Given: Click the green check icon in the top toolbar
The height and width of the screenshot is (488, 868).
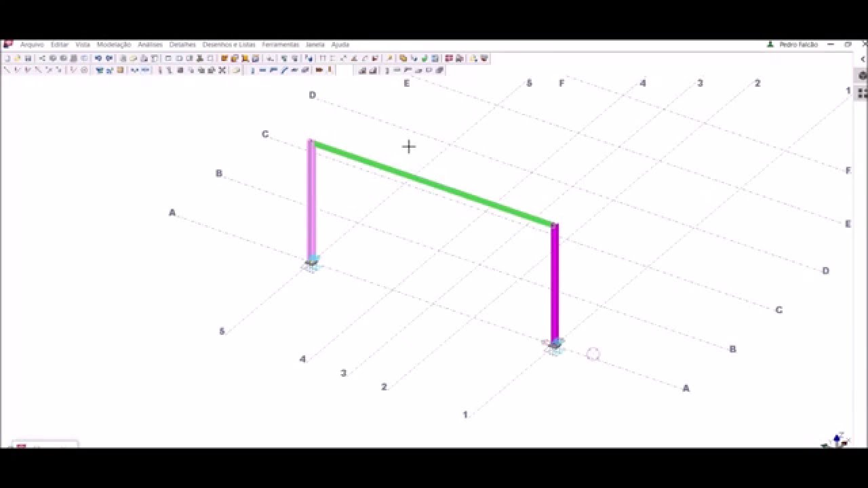Looking at the screenshot, I should pyautogui.click(x=425, y=59).
